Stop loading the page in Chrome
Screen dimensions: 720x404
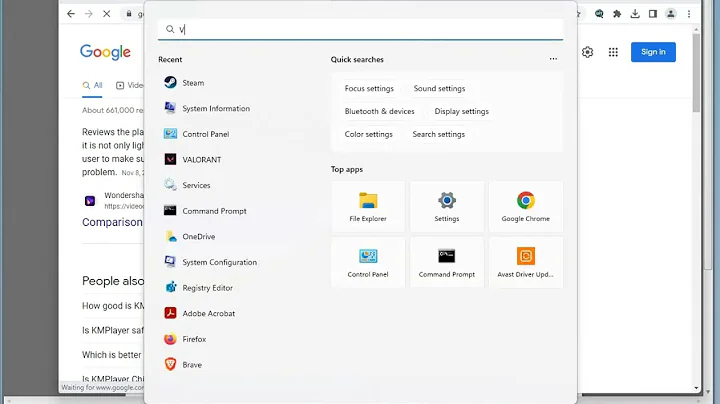[x=107, y=14]
